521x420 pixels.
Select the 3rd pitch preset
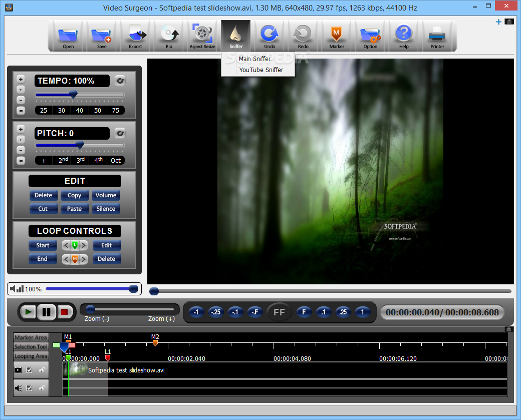click(x=81, y=160)
